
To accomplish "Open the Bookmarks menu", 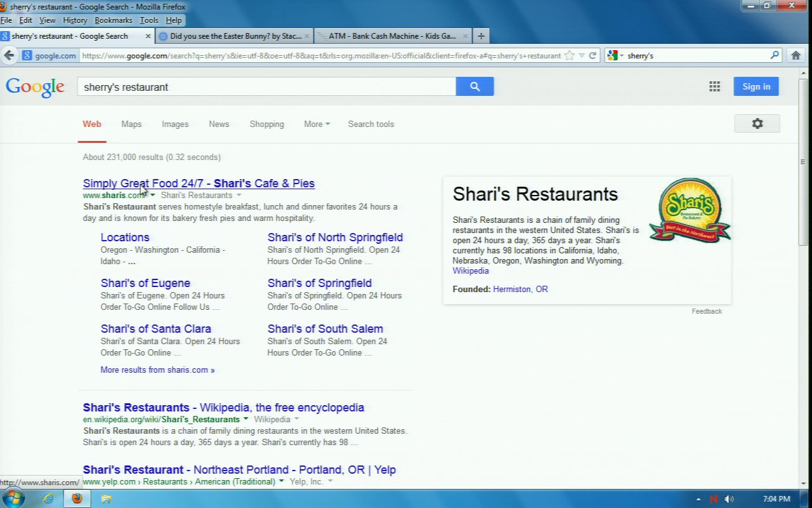I will click(113, 20).
